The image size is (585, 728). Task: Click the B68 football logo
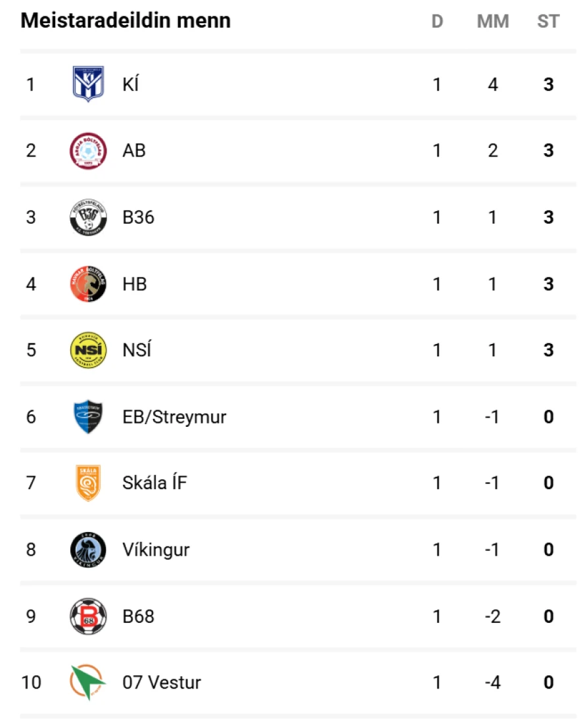pyautogui.click(x=87, y=616)
